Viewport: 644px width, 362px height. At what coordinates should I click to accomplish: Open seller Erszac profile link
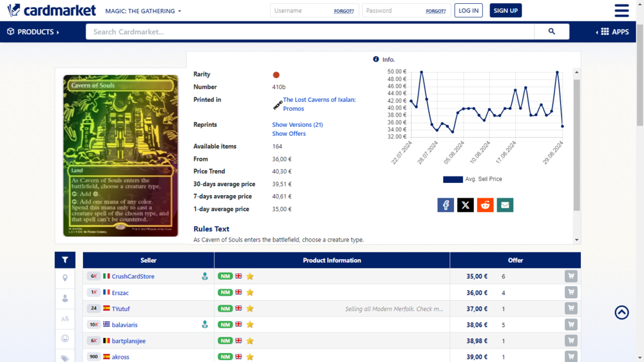[120, 292]
